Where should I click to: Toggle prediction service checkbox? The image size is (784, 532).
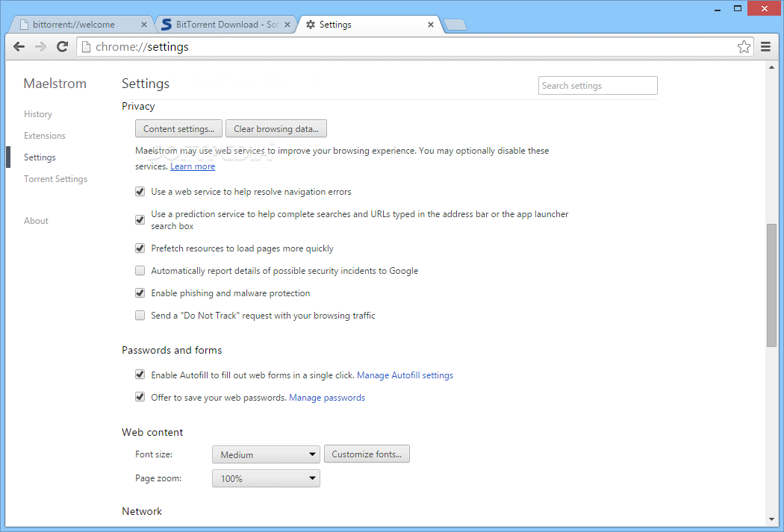(x=140, y=220)
